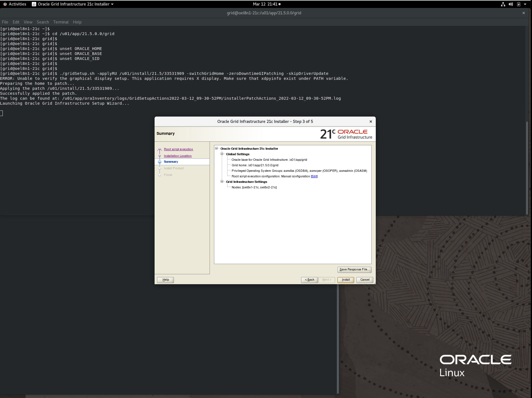Close the terminal window with the X
532x398 pixels.
coord(523,13)
